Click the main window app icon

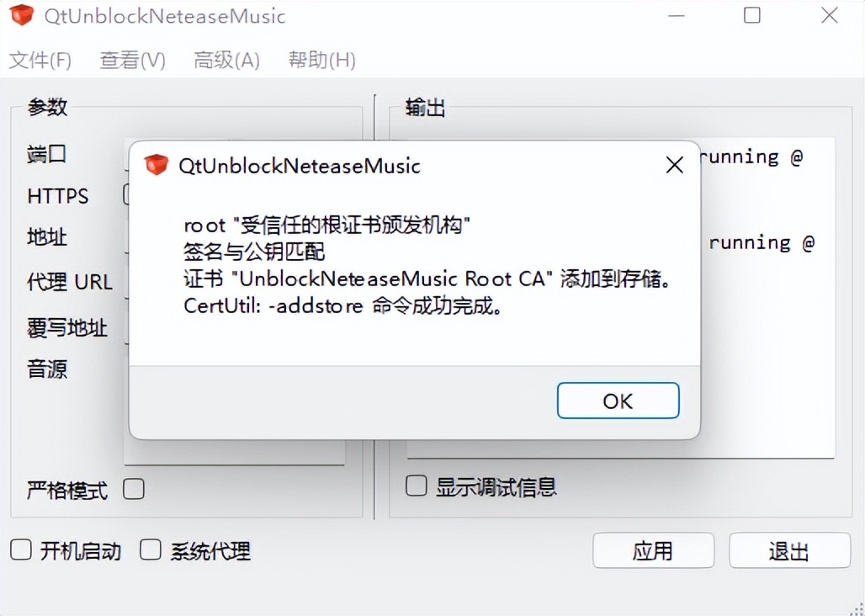pos(22,15)
